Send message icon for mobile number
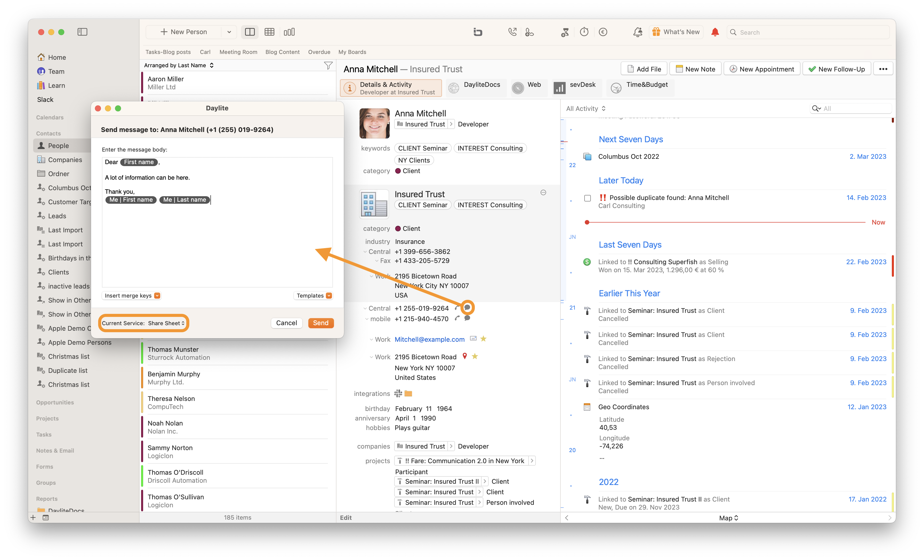This screenshot has height=560, width=924. coord(467,318)
